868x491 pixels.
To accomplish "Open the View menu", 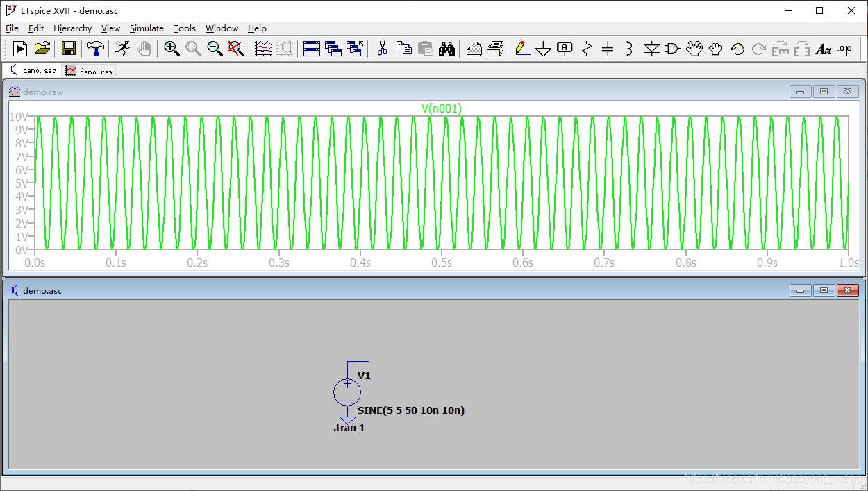I will point(110,28).
